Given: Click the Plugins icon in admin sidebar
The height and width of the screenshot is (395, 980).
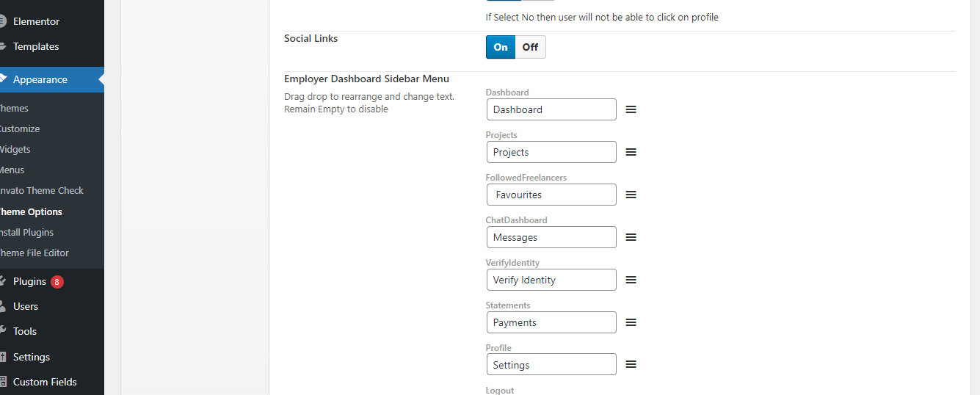Looking at the screenshot, I should pos(3,281).
